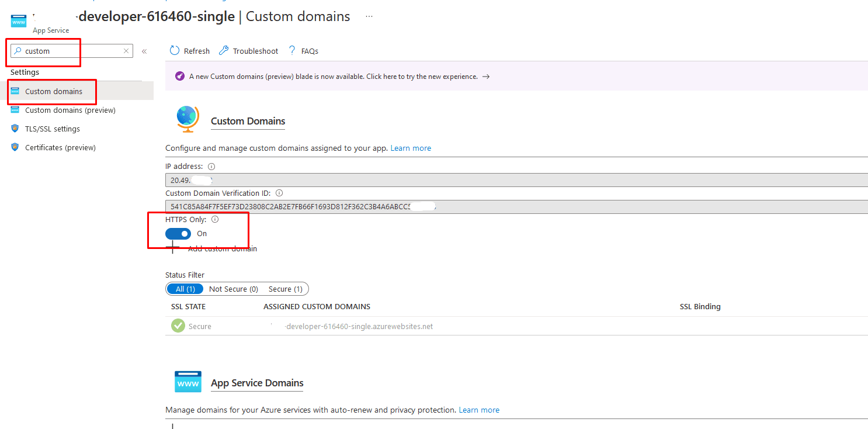Click the IP address field
868x429 pixels.
(516, 180)
